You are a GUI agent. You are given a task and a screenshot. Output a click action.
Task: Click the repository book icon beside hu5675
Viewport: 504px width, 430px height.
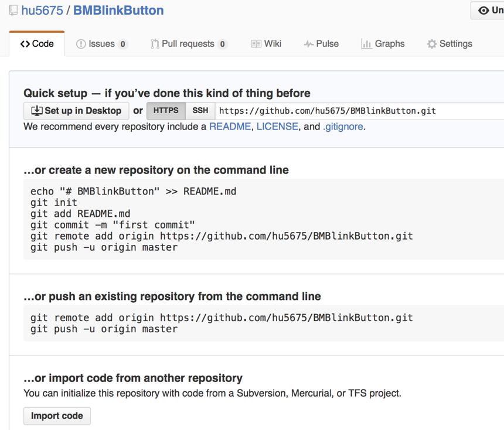click(13, 11)
